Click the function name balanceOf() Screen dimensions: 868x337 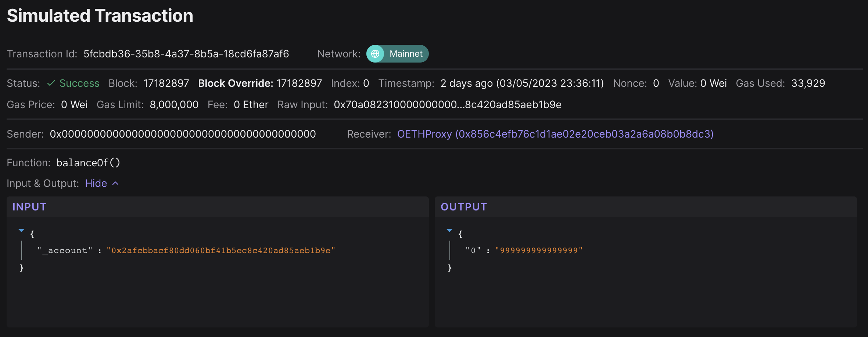[x=88, y=163]
